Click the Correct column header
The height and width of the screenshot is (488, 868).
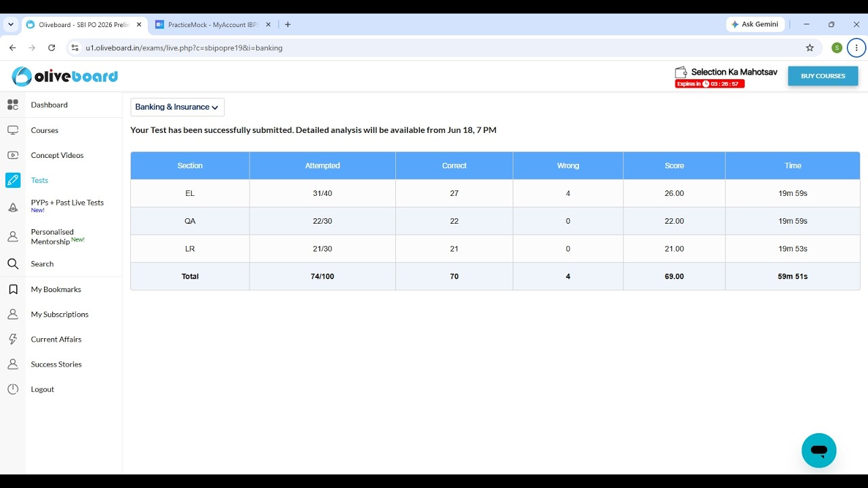click(454, 165)
